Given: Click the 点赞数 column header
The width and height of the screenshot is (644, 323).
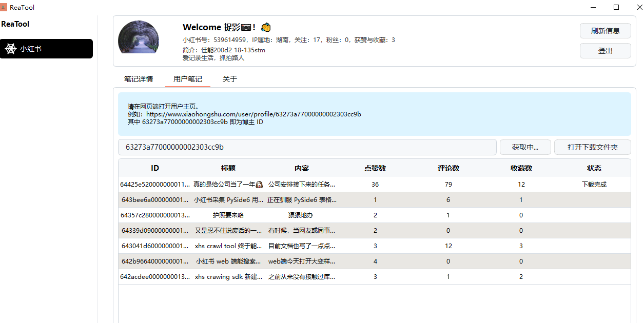Looking at the screenshot, I should click(x=375, y=168).
